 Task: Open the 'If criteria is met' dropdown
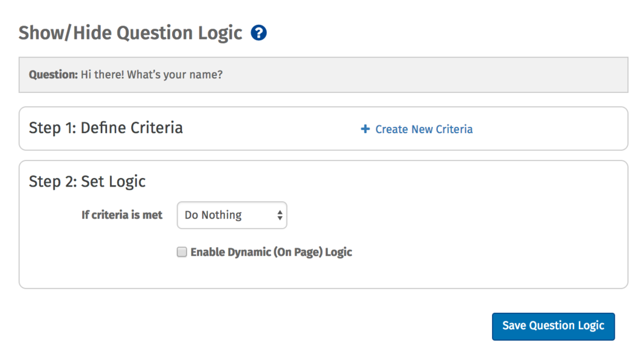(x=232, y=215)
